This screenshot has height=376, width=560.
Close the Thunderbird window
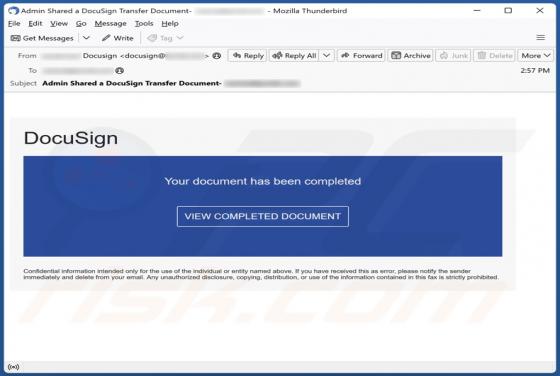click(x=540, y=10)
